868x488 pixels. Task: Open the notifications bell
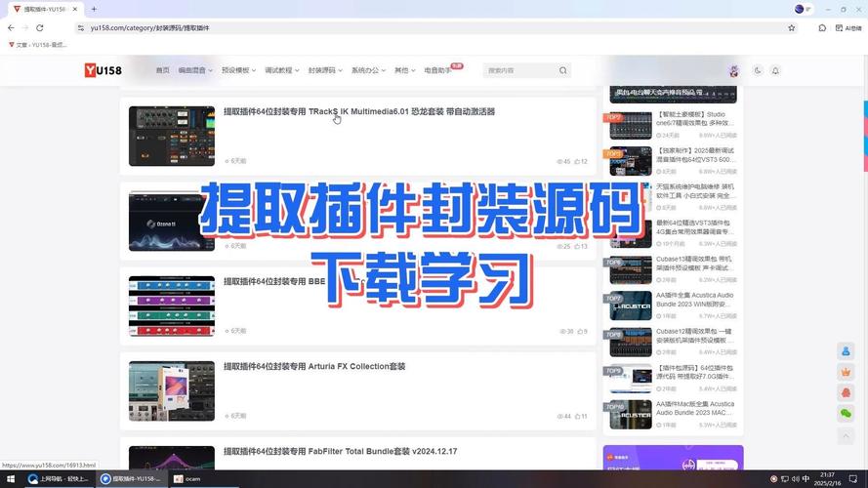tap(775, 70)
